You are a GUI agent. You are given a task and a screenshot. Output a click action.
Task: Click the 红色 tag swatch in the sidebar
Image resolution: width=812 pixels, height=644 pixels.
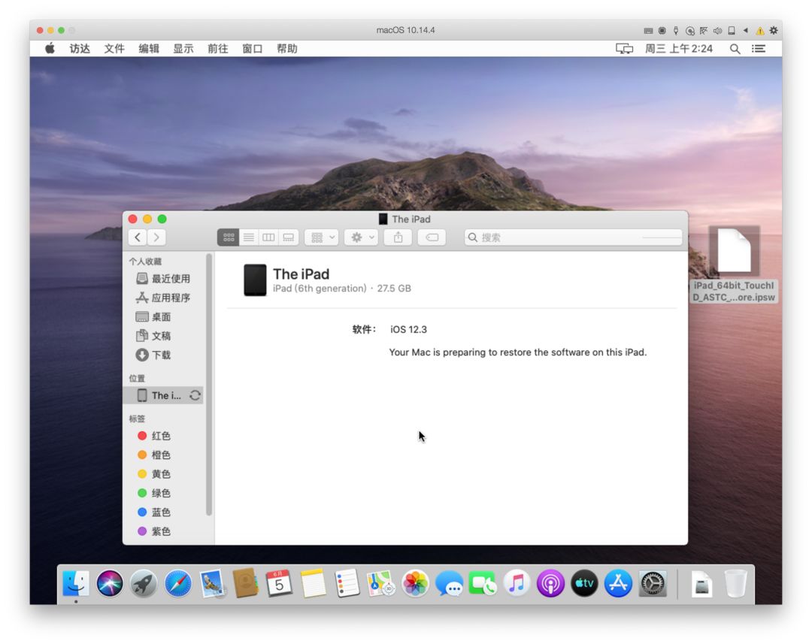(x=143, y=436)
